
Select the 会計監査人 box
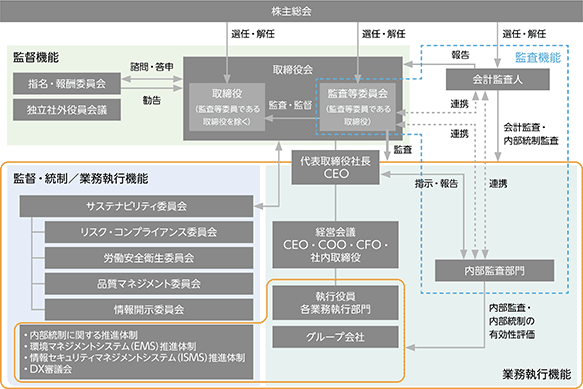[x=497, y=80]
